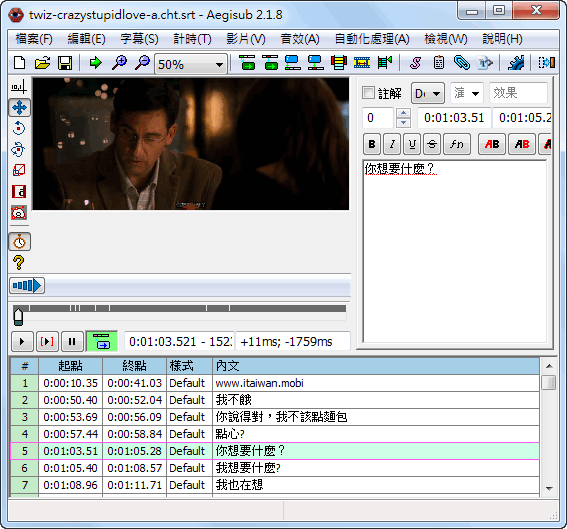Viewport: 567px width, 529px height.
Task: Open the 50% zoom dropdown
Action: [191, 64]
